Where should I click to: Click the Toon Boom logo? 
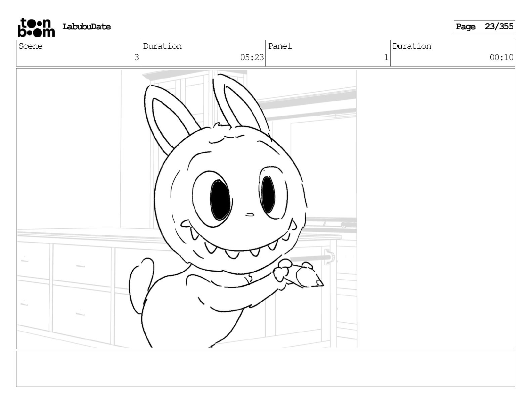point(36,27)
